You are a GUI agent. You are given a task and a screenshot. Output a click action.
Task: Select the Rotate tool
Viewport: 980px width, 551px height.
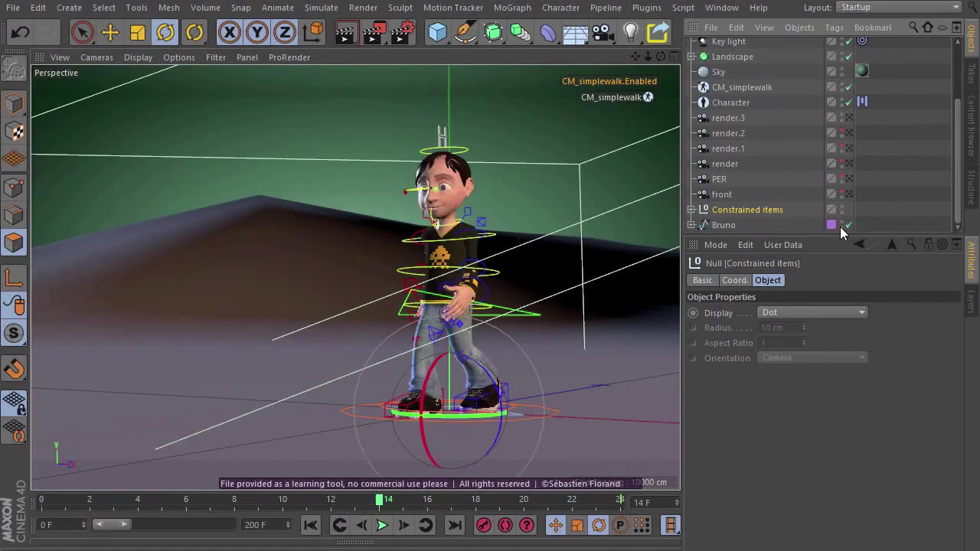coord(166,32)
